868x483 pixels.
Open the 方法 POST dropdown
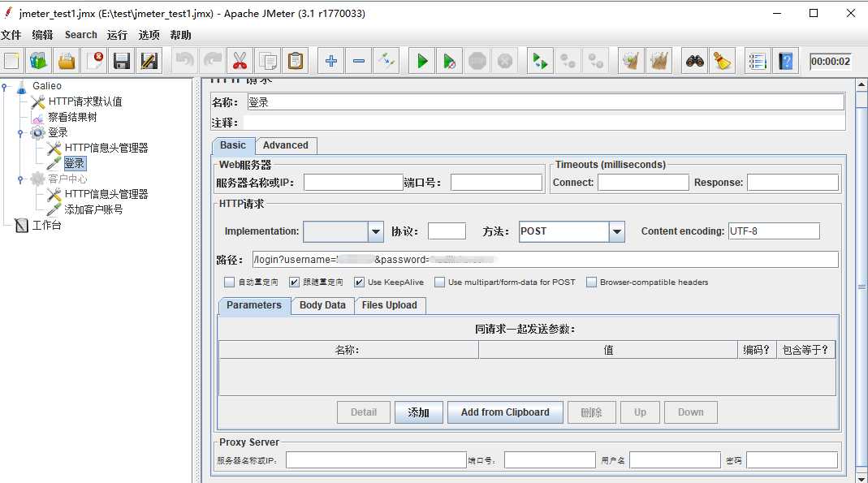coord(616,232)
